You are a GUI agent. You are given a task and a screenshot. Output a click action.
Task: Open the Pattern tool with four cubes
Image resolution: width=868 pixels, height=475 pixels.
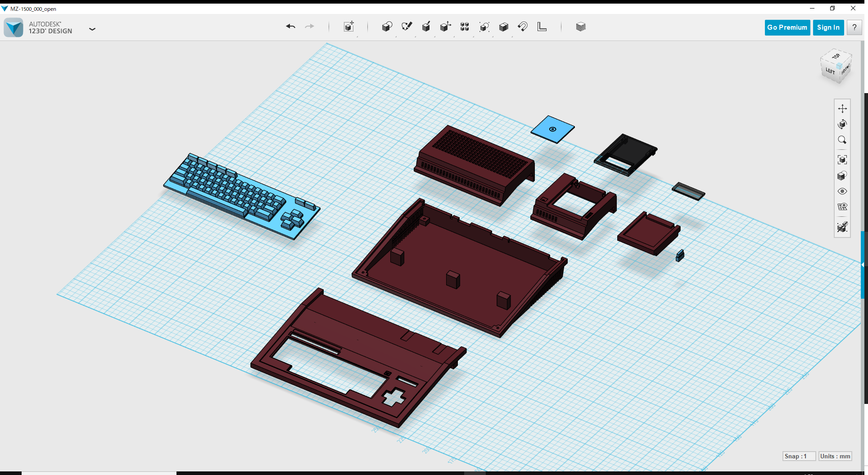tap(465, 27)
